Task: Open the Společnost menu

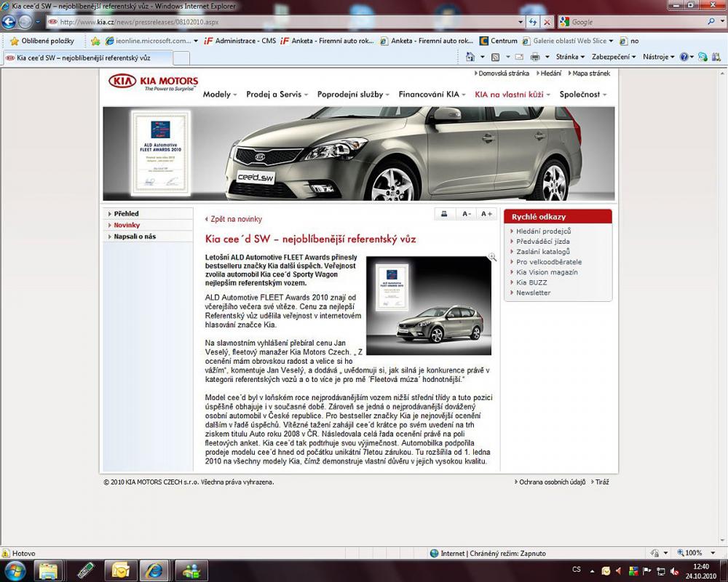Action: 582,95
